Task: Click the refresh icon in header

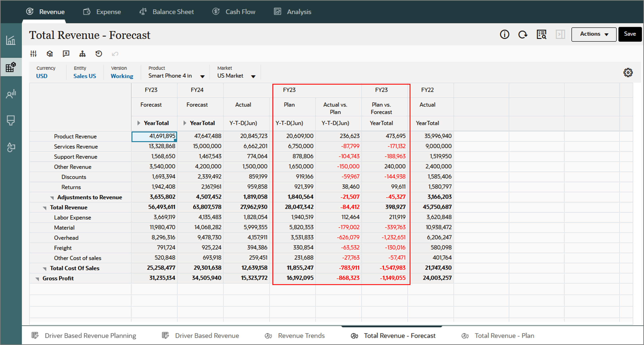Action: [x=523, y=35]
